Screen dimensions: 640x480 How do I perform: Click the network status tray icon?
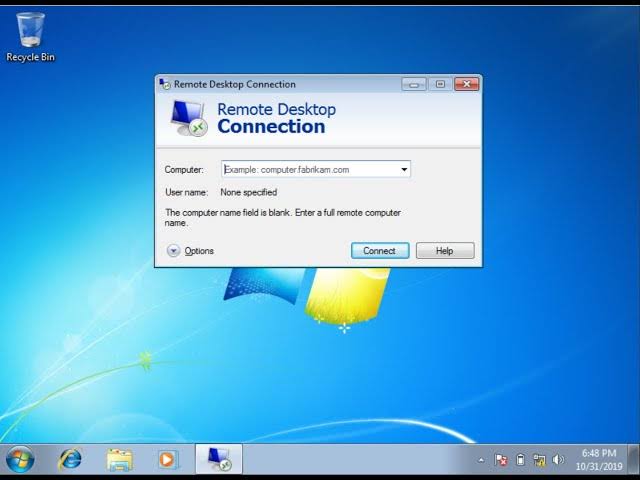tap(540, 460)
